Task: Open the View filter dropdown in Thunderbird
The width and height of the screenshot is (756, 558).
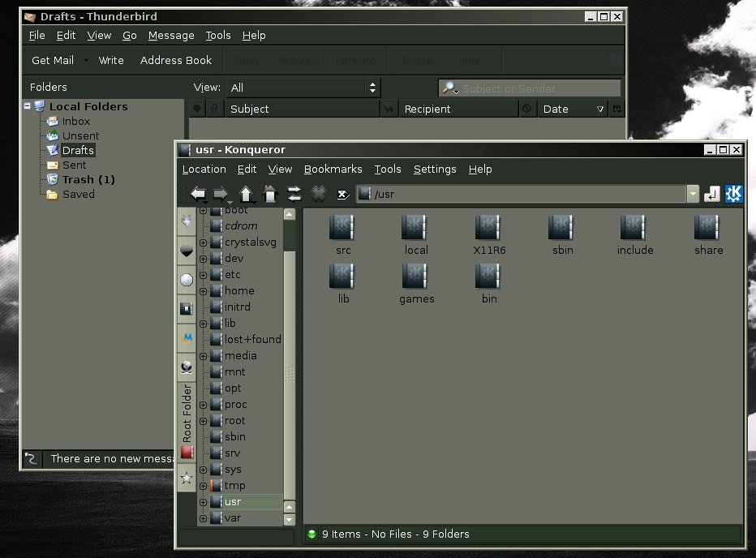Action: tap(303, 88)
